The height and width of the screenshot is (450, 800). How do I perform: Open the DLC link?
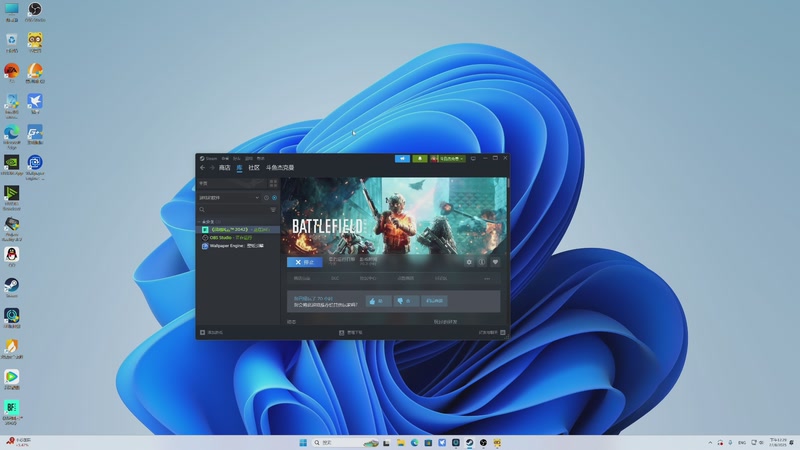pyautogui.click(x=335, y=279)
